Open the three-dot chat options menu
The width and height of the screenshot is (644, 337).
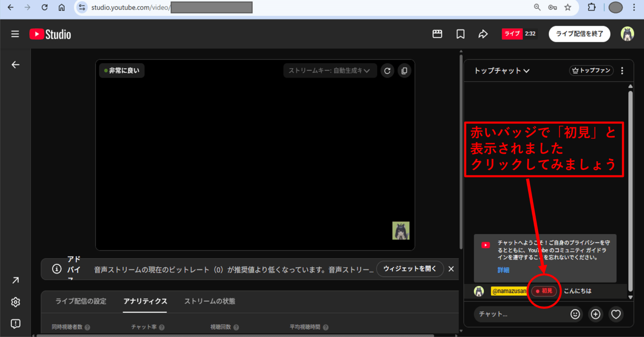(623, 70)
